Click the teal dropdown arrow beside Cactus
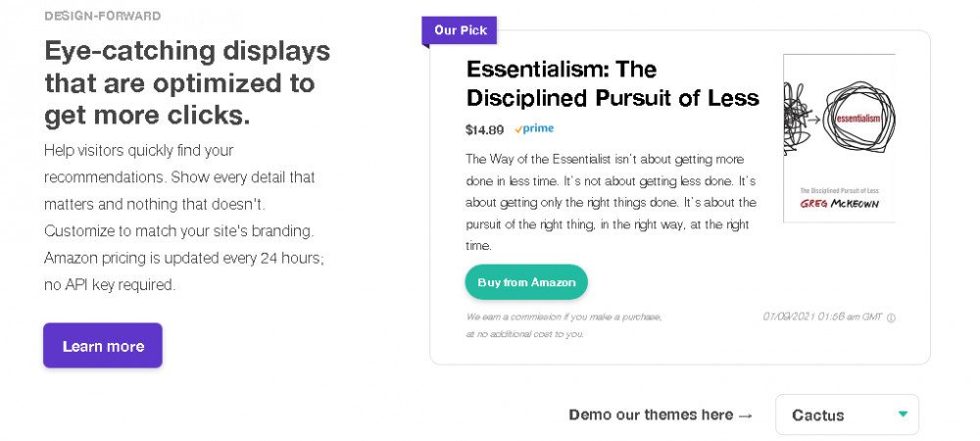The width and height of the screenshot is (980, 441). (x=903, y=414)
